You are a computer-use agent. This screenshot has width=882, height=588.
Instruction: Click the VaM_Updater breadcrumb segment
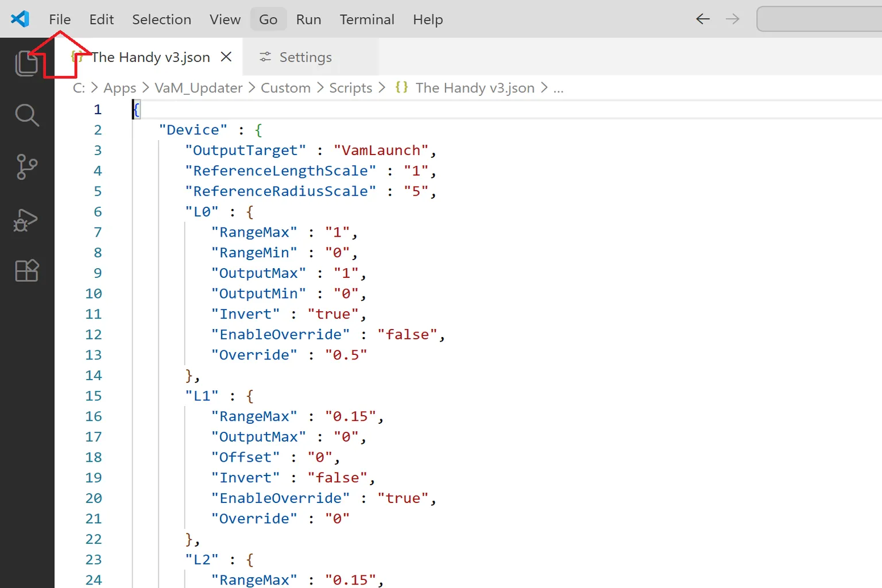199,88
